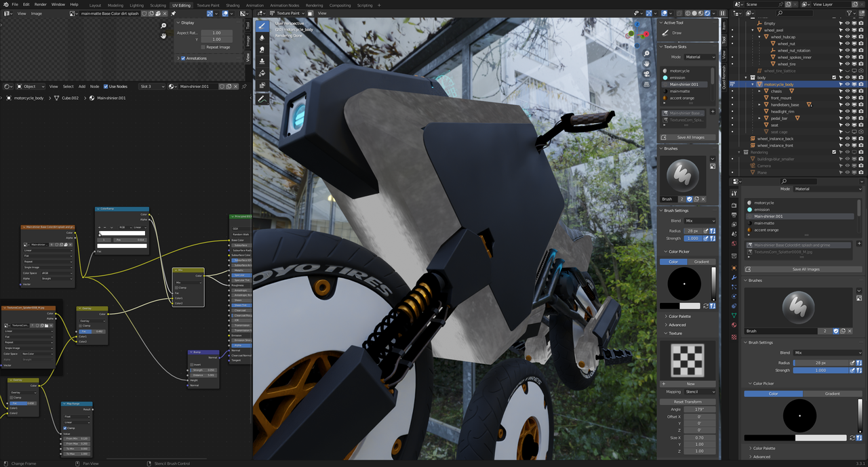Enable the Repeat Image checkbox
868x467 pixels.
tap(203, 47)
